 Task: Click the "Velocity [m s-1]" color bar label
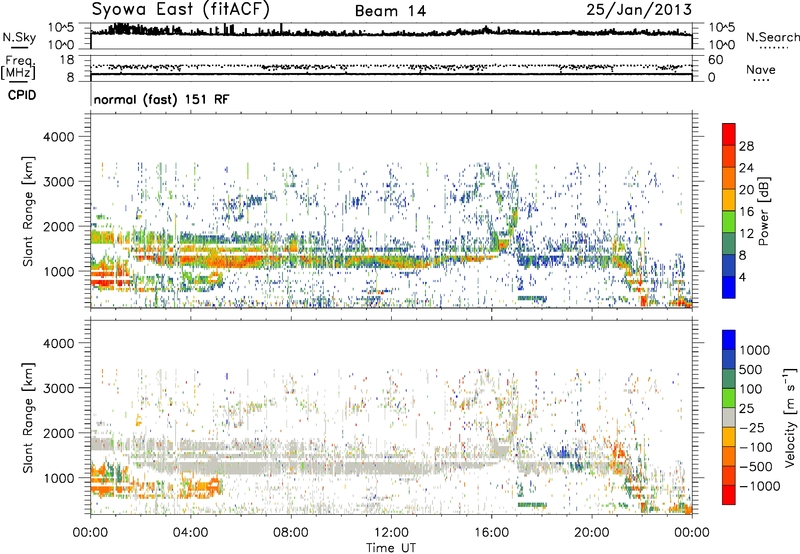(790, 417)
